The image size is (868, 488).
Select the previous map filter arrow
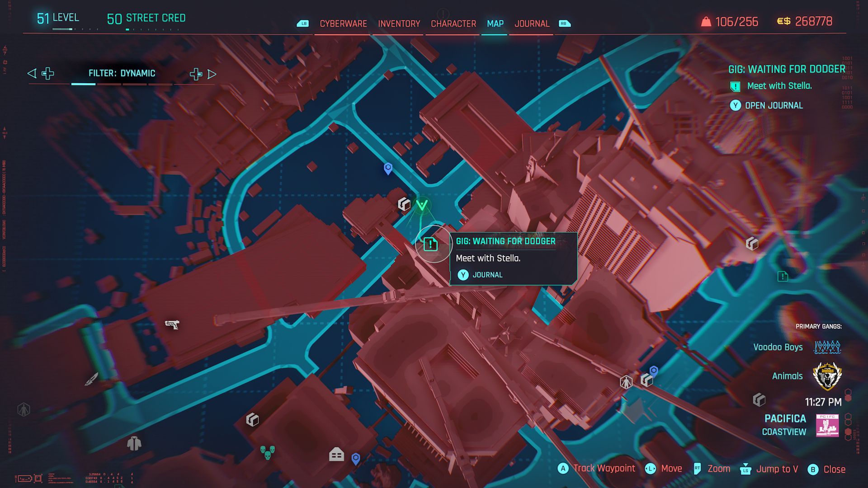click(32, 73)
